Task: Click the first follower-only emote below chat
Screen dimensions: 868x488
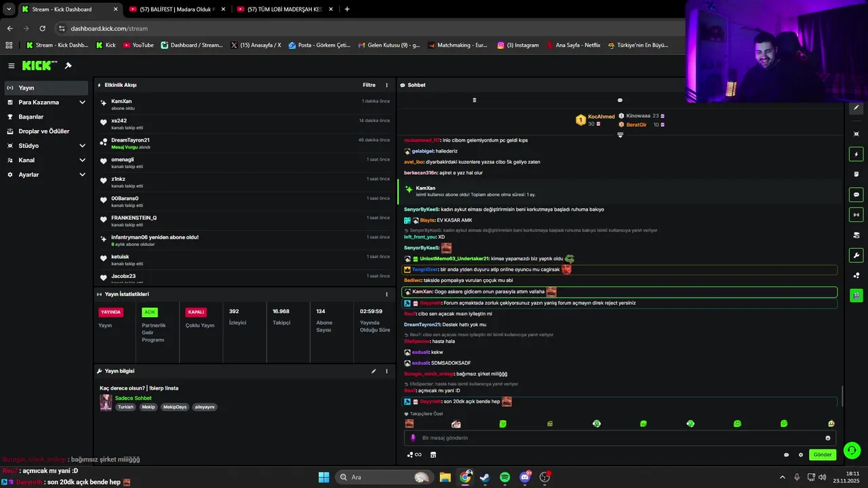Action: coord(410,424)
